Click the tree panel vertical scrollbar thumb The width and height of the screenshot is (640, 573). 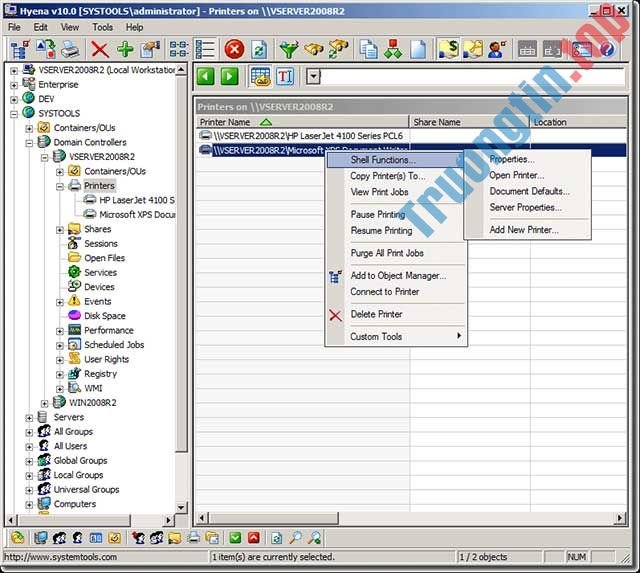point(181,264)
